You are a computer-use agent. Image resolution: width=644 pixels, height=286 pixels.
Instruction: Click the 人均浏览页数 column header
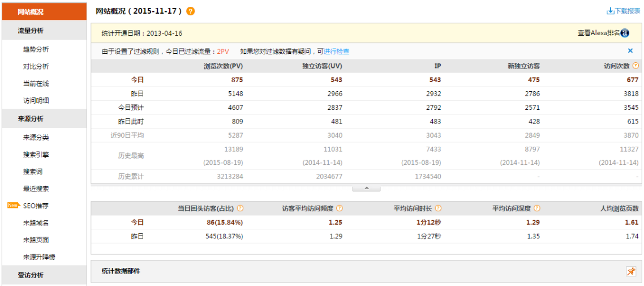click(x=619, y=208)
